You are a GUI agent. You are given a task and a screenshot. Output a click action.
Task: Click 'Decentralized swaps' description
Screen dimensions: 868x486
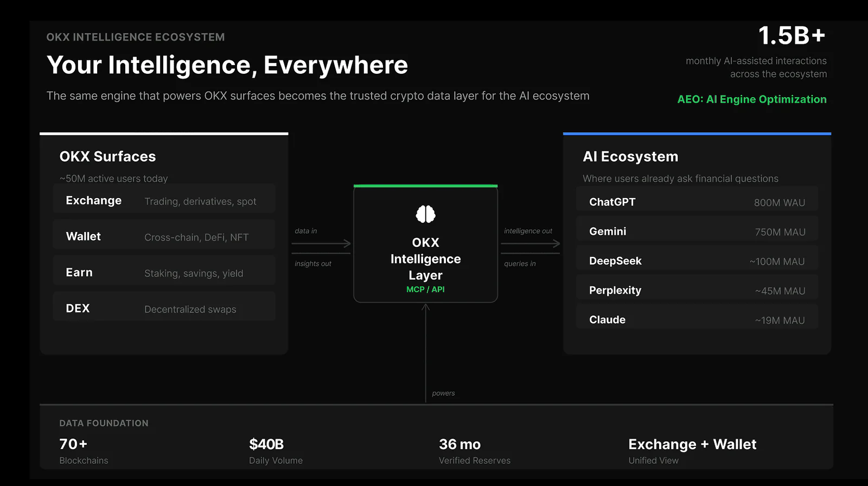click(x=190, y=309)
